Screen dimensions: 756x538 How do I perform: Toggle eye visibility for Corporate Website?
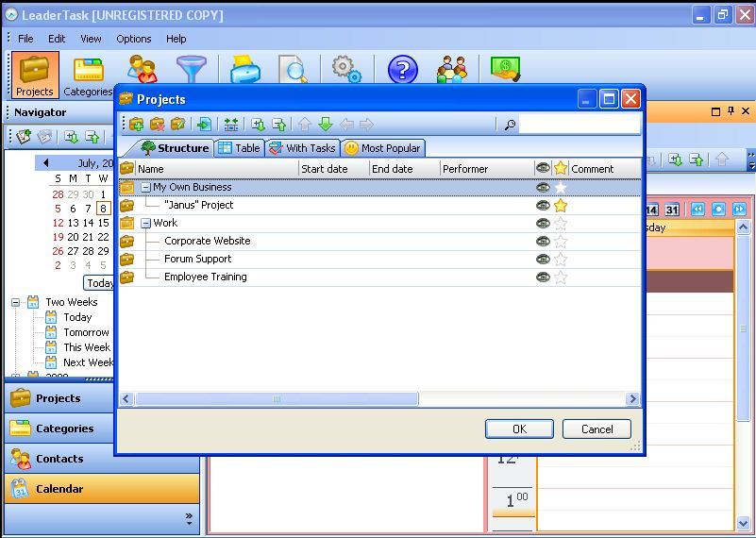[x=543, y=241]
